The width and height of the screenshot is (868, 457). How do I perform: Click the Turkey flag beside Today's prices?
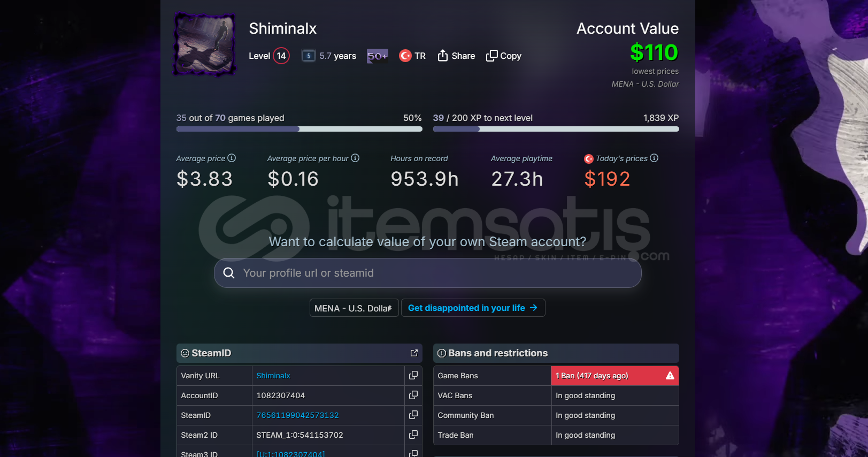click(589, 159)
